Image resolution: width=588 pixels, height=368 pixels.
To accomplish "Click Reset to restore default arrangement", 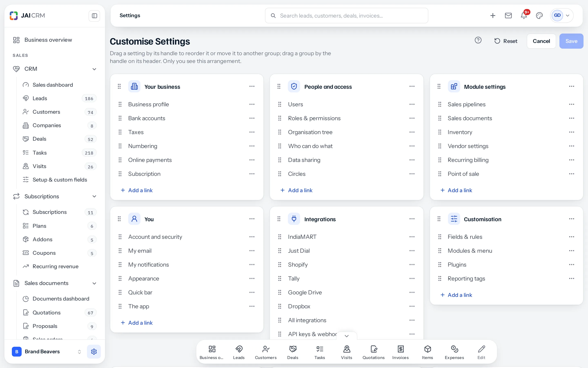I will [506, 41].
